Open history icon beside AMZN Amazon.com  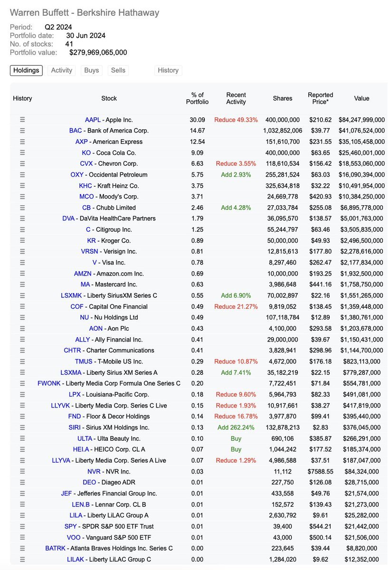[22, 274]
